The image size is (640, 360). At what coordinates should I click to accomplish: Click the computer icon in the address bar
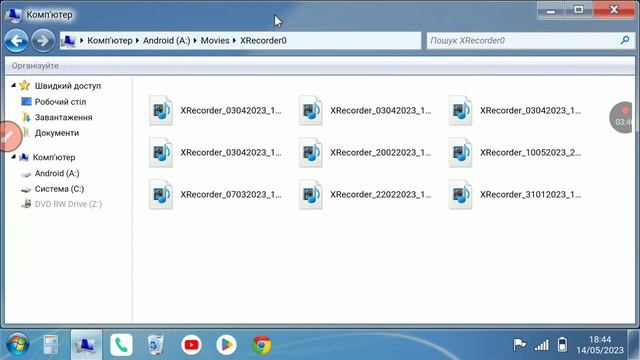click(68, 41)
